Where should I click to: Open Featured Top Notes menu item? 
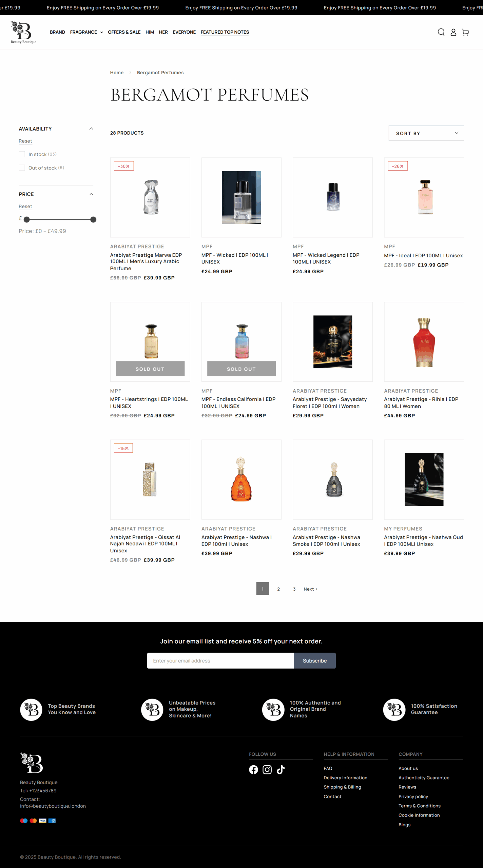click(x=225, y=32)
